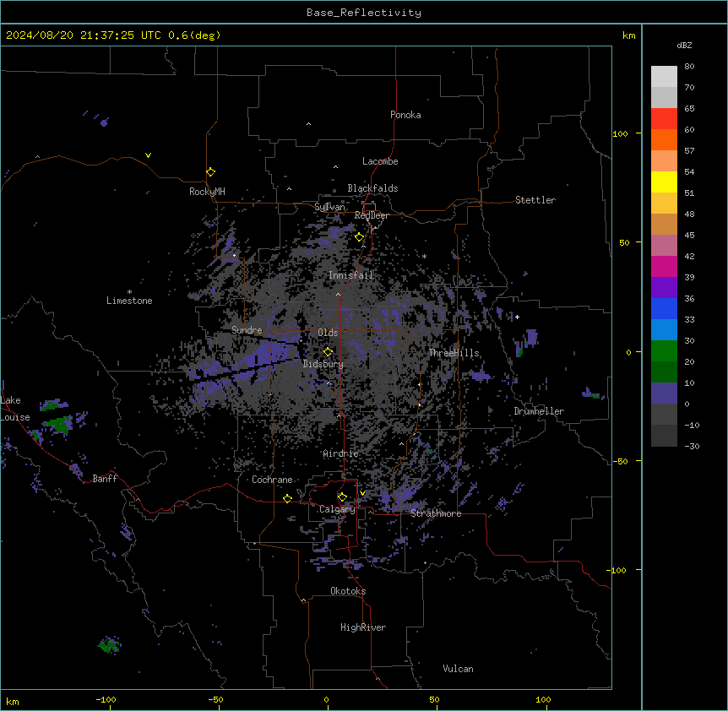Click the 80 value in dBZ legend

[x=689, y=67]
